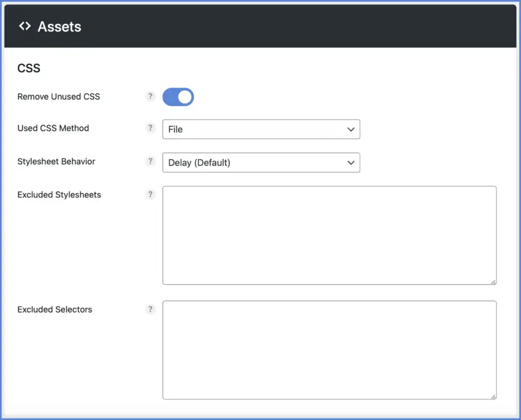The image size is (521, 420).
Task: Open help tooltip for Excluded Stylesheets
Action: pyautogui.click(x=150, y=194)
